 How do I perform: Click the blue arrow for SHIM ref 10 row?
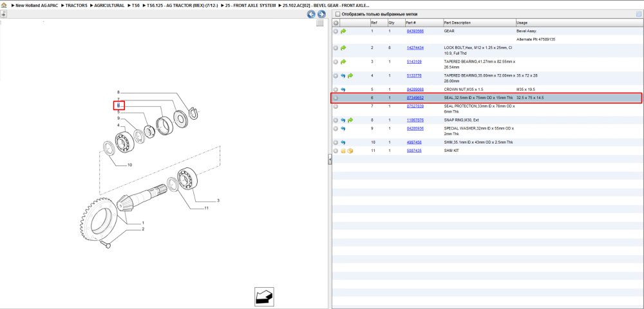tap(343, 142)
